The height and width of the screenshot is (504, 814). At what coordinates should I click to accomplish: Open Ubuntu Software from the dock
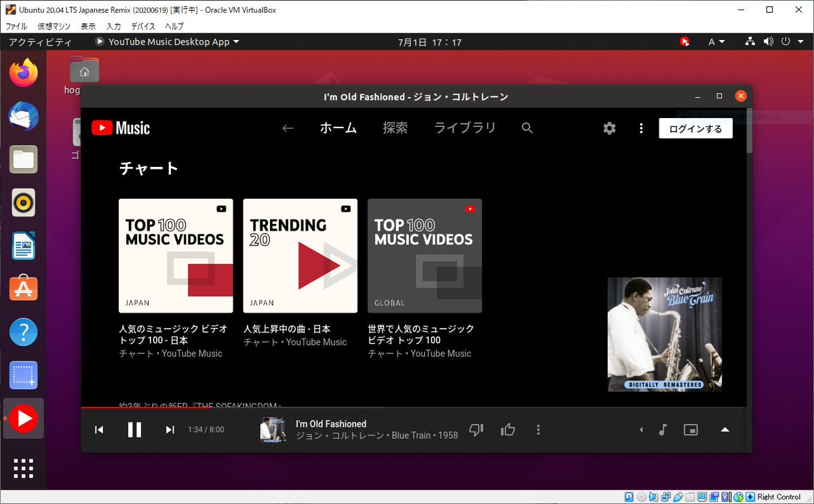(x=24, y=289)
